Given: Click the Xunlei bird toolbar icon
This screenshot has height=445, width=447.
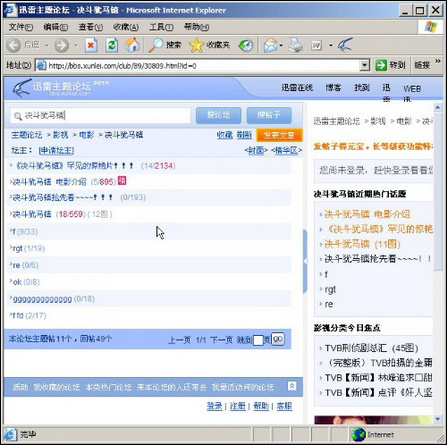Looking at the screenshot, I should click(345, 45).
